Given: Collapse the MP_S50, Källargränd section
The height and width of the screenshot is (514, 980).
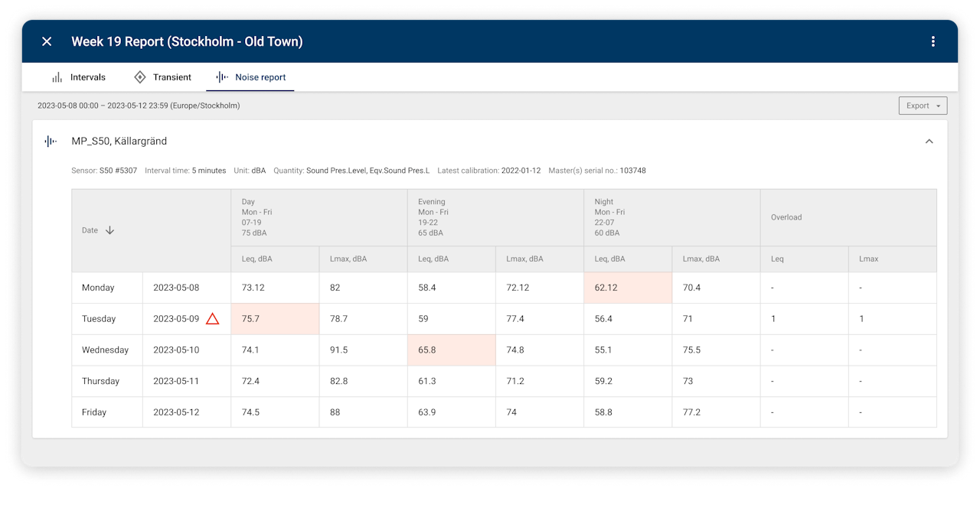Looking at the screenshot, I should [929, 142].
